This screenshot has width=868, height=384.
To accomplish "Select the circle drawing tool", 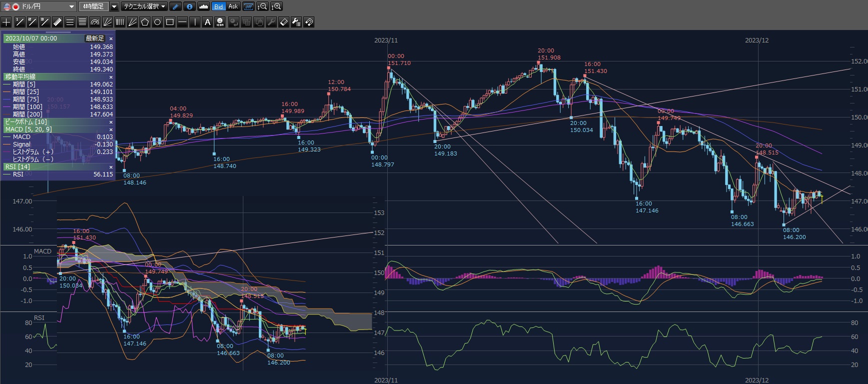I will pyautogui.click(x=157, y=22).
